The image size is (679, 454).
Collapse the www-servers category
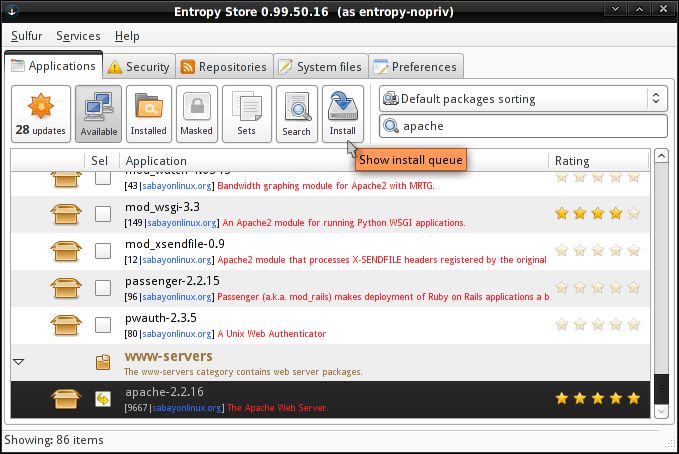pyautogui.click(x=19, y=361)
